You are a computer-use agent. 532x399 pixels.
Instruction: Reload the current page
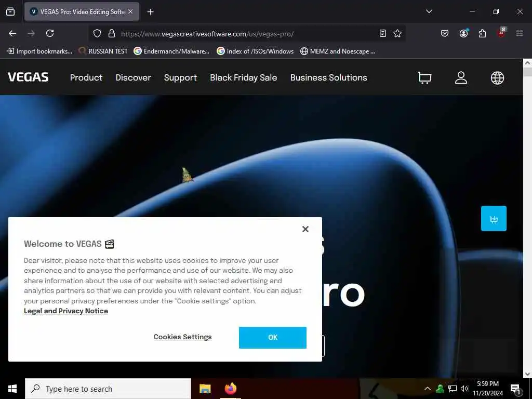coord(50,33)
